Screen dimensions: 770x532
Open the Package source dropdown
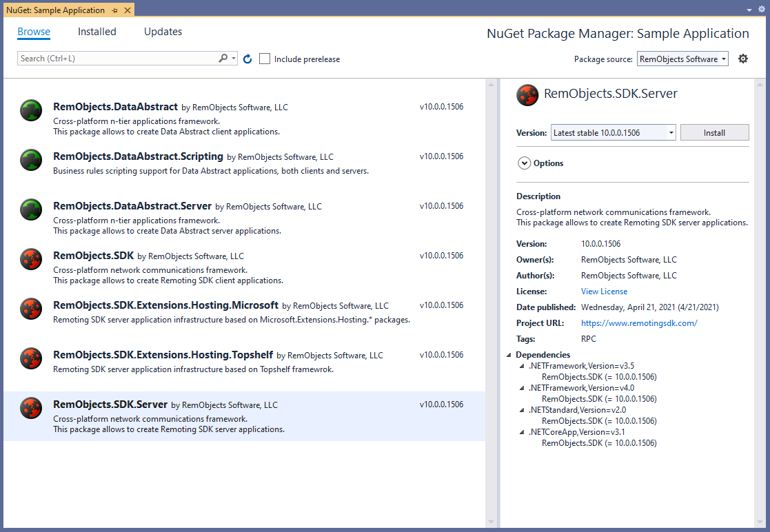pyautogui.click(x=682, y=59)
